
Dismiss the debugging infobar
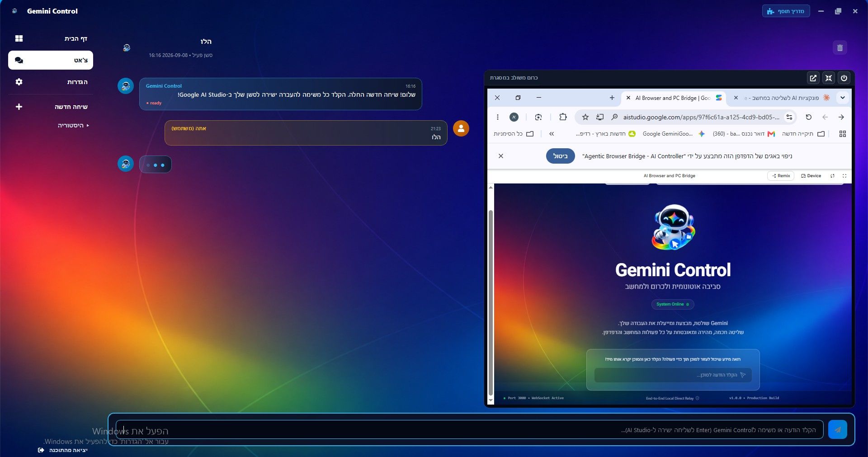501,156
